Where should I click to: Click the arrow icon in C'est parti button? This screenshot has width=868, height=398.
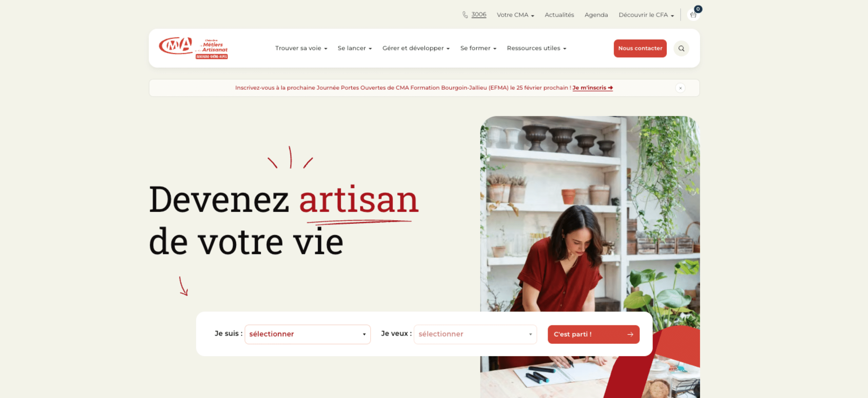[x=630, y=334]
